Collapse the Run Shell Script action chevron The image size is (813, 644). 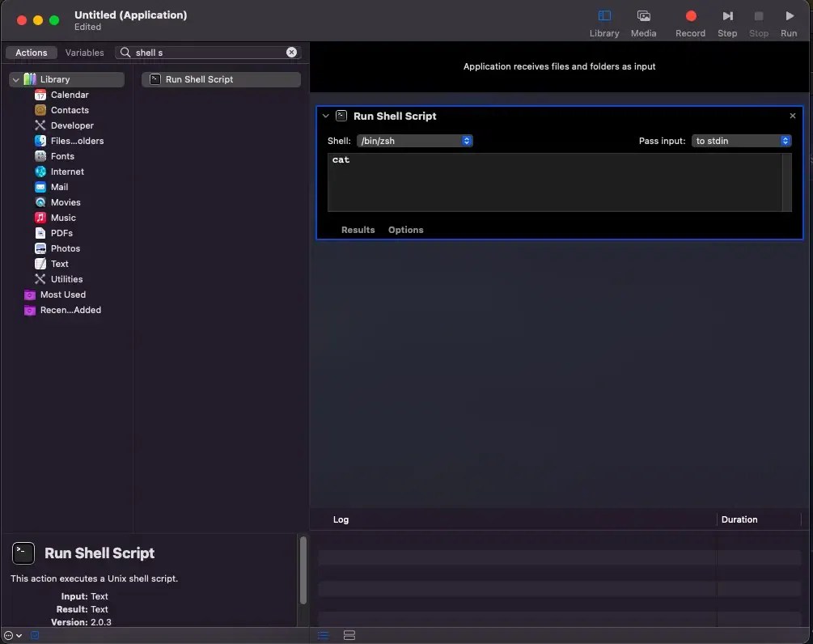pos(326,117)
